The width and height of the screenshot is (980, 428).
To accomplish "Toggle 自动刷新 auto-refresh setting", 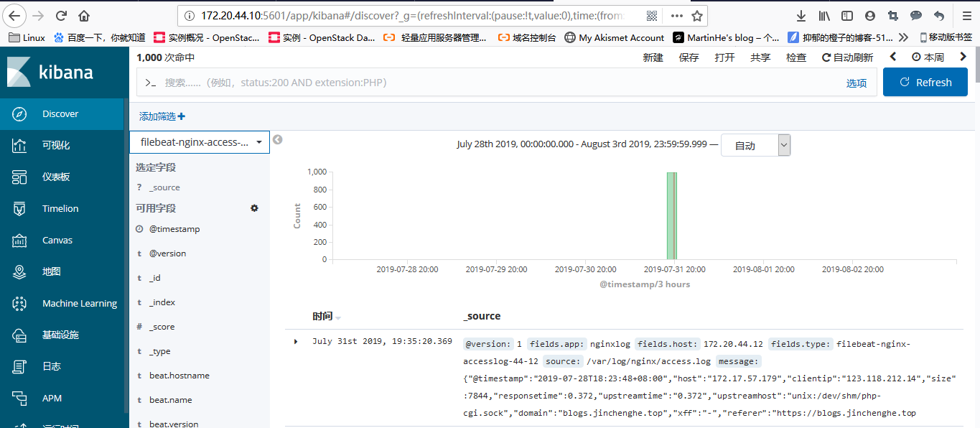I will pos(847,57).
